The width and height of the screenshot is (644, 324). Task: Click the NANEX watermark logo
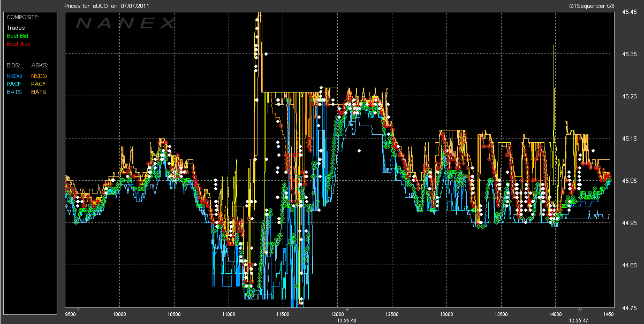click(x=125, y=24)
